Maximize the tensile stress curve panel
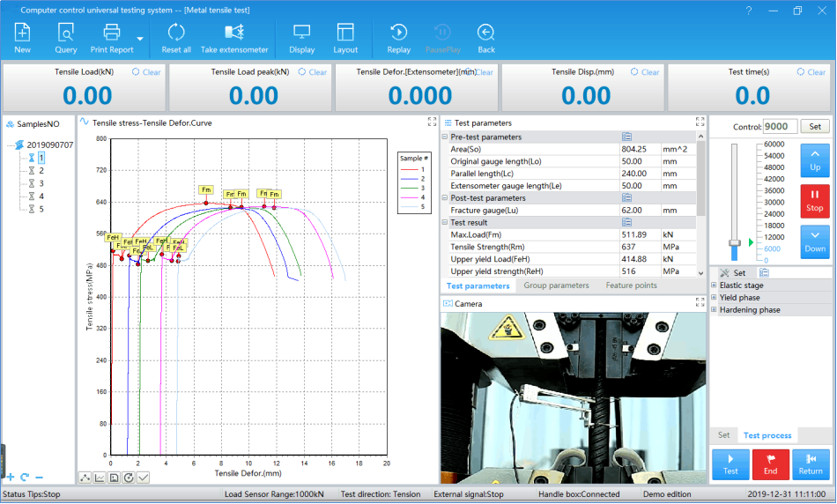 pyautogui.click(x=432, y=122)
